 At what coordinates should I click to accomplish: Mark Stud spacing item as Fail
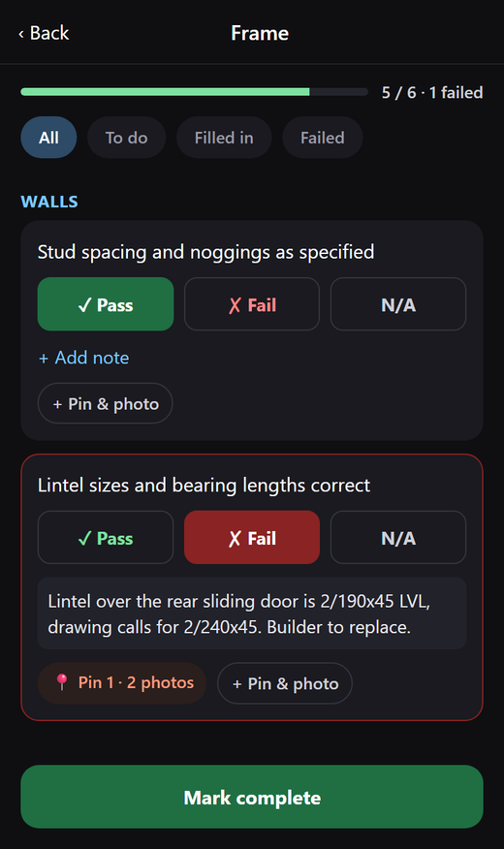252,304
